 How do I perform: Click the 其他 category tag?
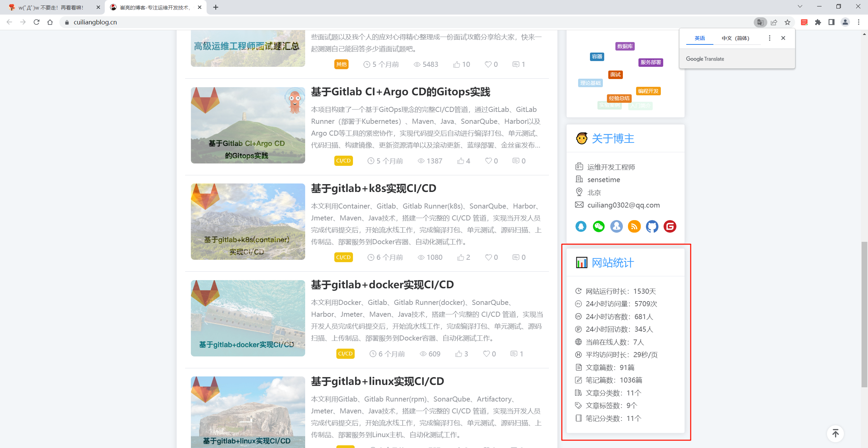pos(341,64)
